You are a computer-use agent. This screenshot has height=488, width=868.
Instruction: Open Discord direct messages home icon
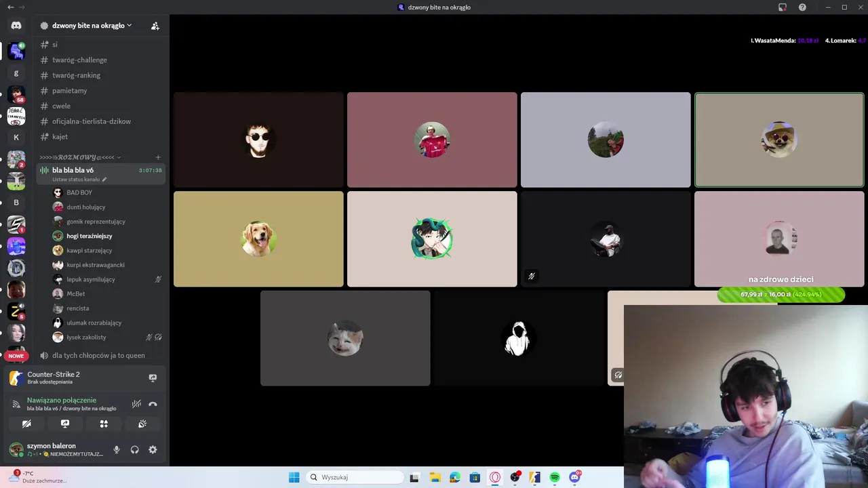coord(16,25)
